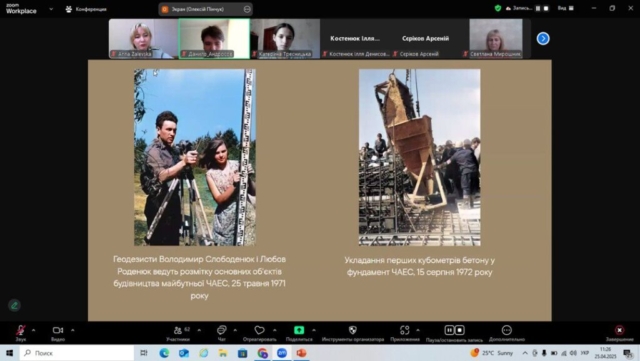Pause recording via Пауза/остановить запись
640x361 pixels.
pos(449,330)
